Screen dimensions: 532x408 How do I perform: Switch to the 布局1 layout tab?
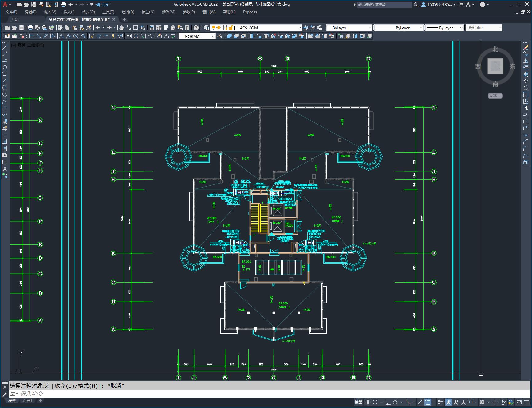coord(27,401)
